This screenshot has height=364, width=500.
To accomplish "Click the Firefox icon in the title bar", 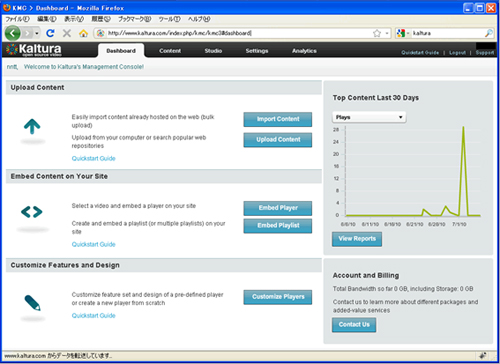I will click(x=7, y=7).
